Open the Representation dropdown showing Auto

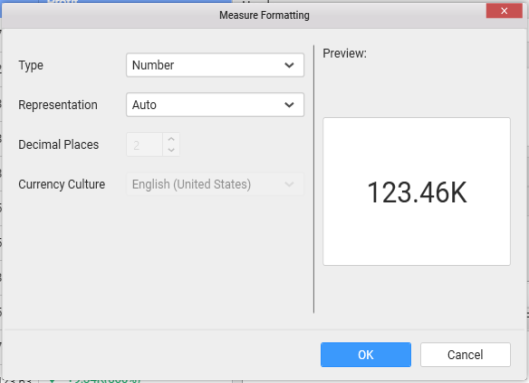point(215,105)
